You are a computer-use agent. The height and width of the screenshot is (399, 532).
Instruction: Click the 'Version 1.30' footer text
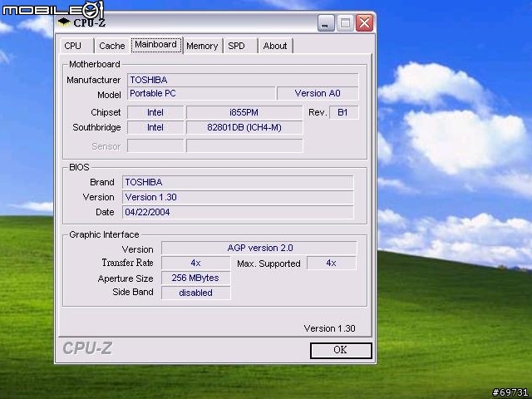(x=329, y=328)
